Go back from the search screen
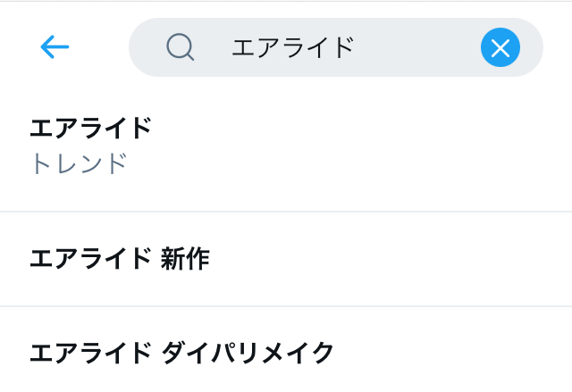 click(x=55, y=47)
